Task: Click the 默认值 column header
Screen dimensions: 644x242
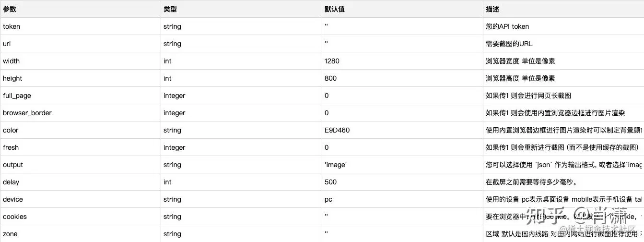Action: [x=335, y=9]
